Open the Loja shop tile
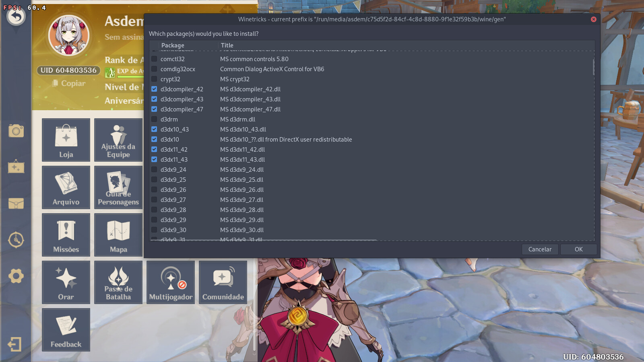 (66, 140)
